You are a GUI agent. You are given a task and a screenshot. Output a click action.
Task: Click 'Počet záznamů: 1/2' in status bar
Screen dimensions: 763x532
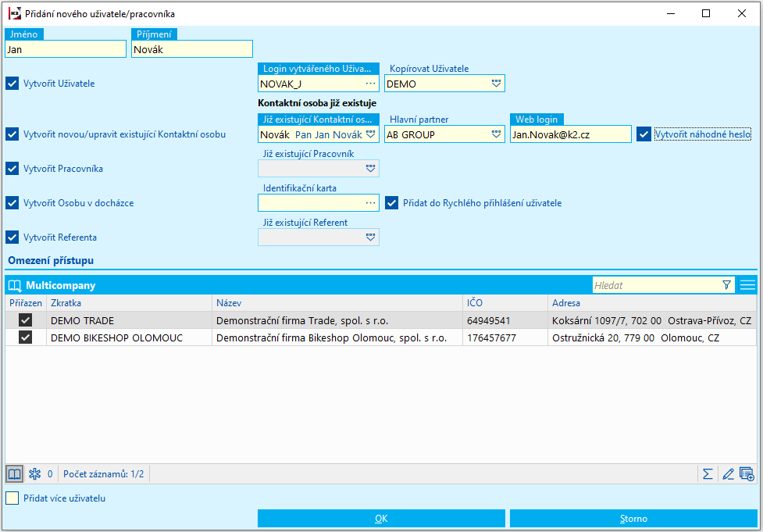pos(104,473)
